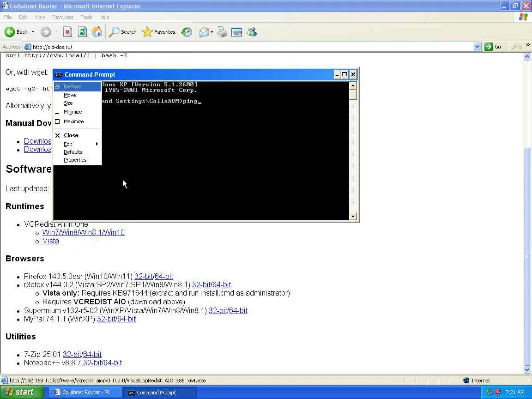Download Firefox 140.5.0esr 32-bit link
532x399 pixels.
(144, 277)
